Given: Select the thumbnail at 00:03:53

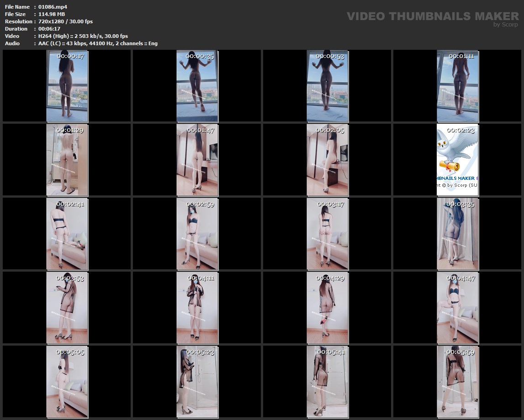Looking at the screenshot, I should [x=67, y=308].
